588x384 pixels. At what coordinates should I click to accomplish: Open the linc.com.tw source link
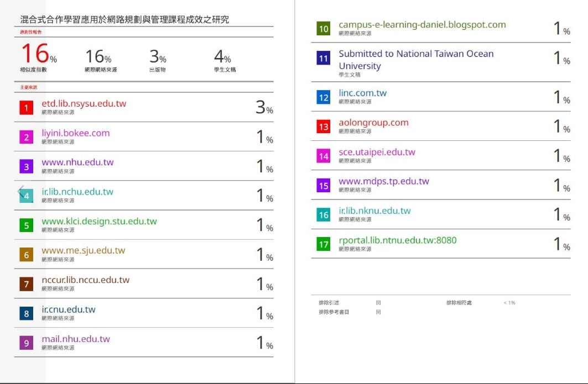363,93
